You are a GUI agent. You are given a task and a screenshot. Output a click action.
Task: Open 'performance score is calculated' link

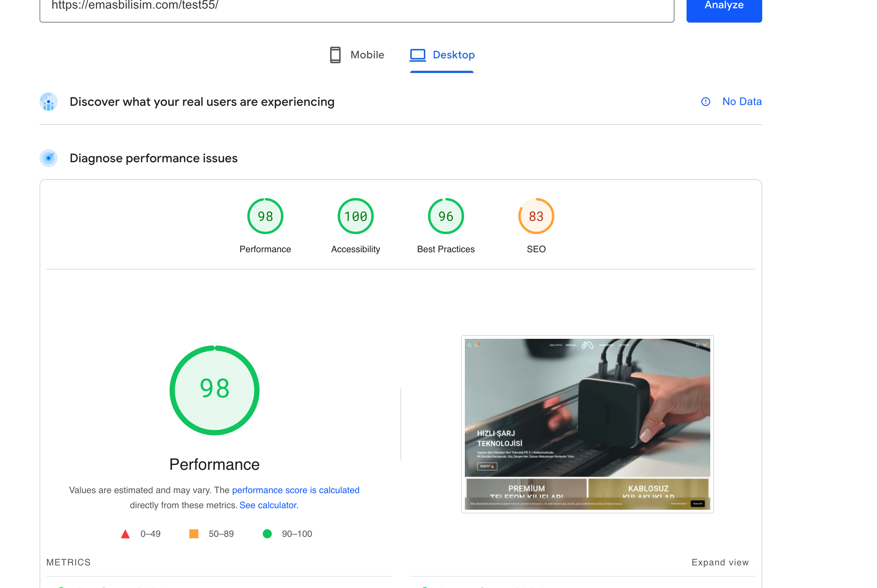coord(295,490)
